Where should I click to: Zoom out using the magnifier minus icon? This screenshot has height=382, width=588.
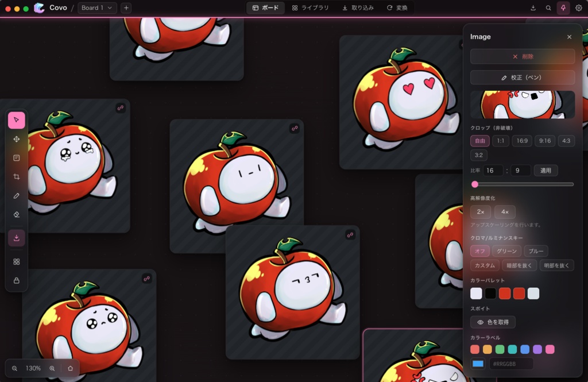[14, 368]
